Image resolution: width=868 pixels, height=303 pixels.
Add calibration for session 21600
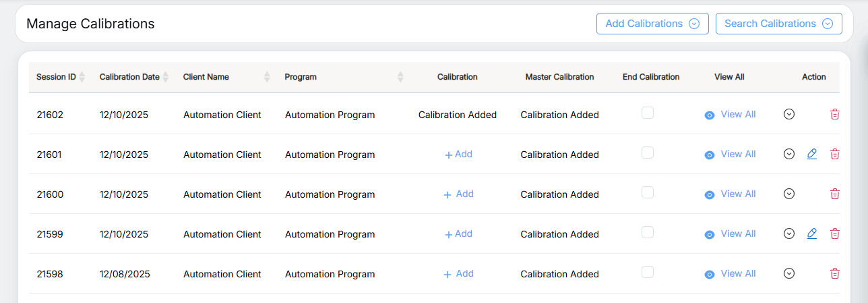458,194
